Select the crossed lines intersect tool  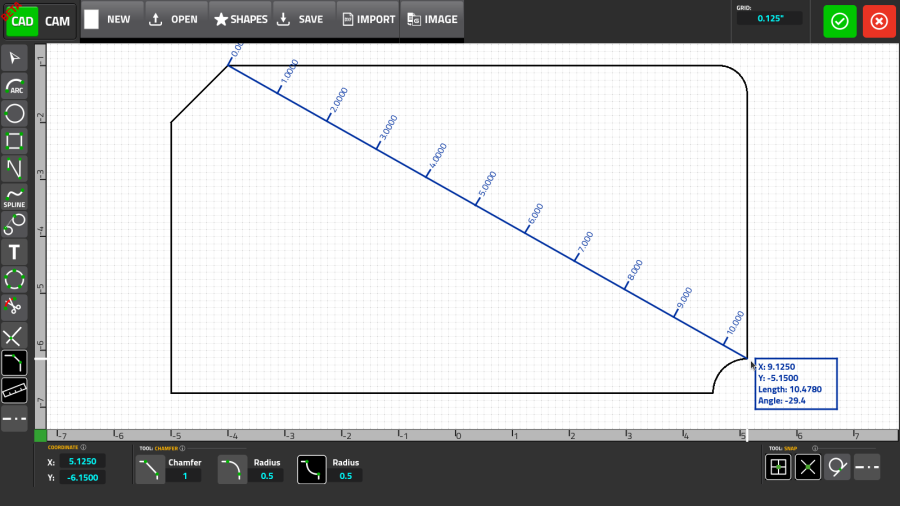coord(14,336)
